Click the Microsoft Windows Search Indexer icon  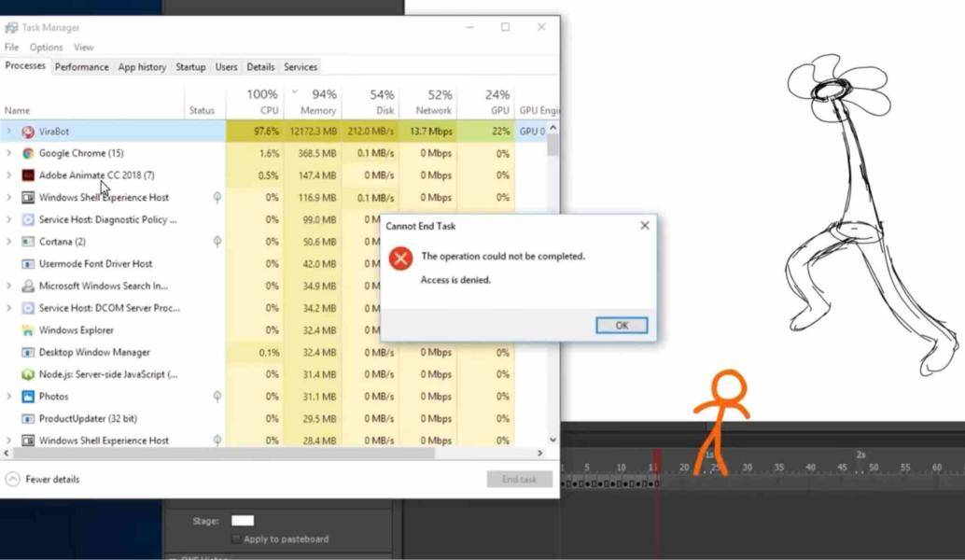coord(28,287)
